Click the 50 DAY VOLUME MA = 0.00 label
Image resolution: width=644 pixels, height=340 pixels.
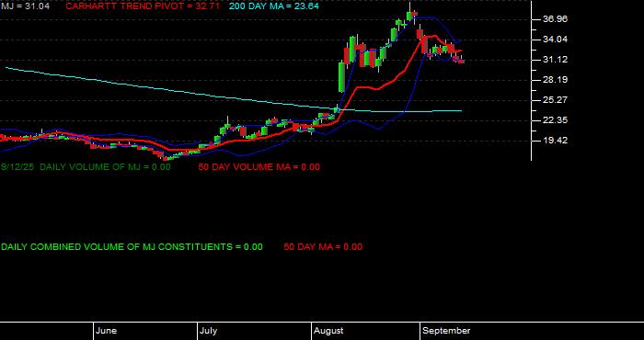click(x=259, y=167)
